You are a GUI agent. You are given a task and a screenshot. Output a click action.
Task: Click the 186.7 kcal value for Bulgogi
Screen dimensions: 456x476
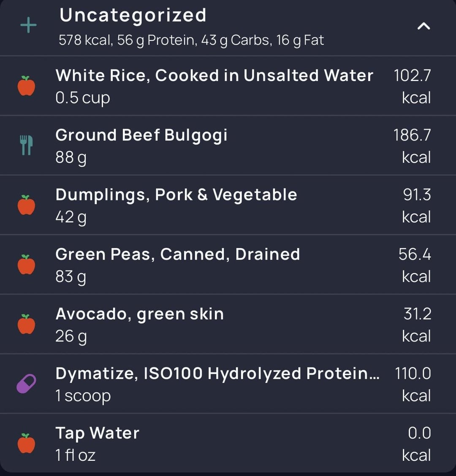pyautogui.click(x=412, y=146)
